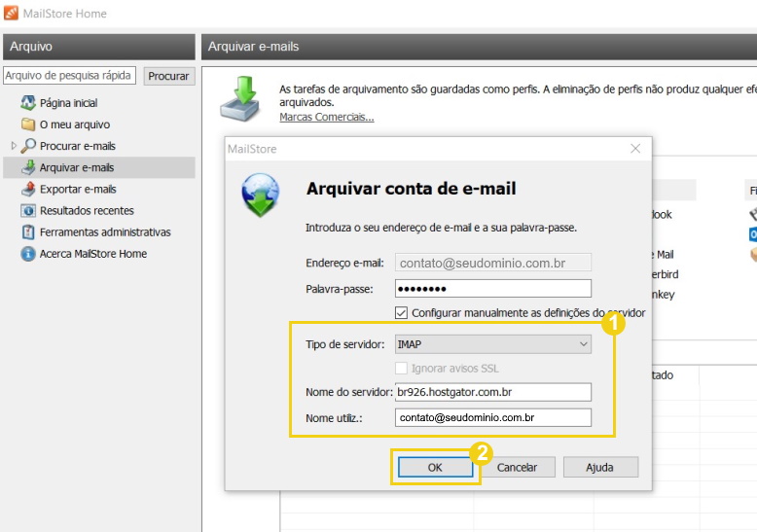This screenshot has height=532, width=757.
Task: Click the Resultados recentes icon
Action: click(x=28, y=210)
